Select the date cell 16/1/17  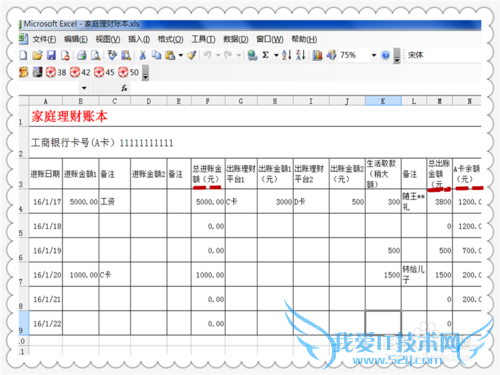46,202
